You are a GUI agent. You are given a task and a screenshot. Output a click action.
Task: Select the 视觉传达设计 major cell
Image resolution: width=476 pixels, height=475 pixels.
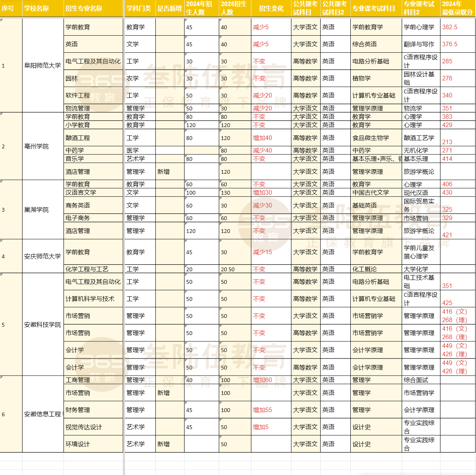pos(93,427)
